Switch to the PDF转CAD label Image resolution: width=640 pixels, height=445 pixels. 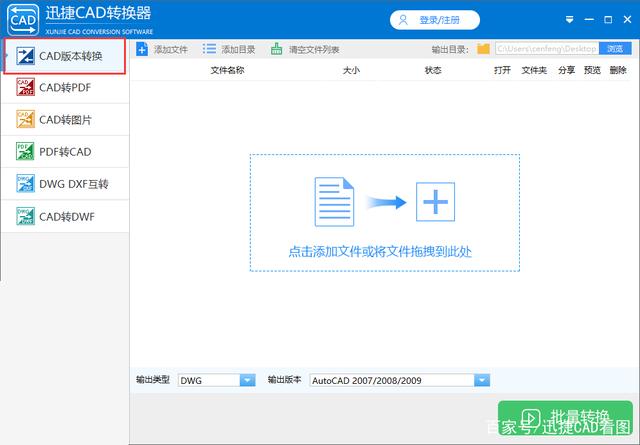(65, 152)
